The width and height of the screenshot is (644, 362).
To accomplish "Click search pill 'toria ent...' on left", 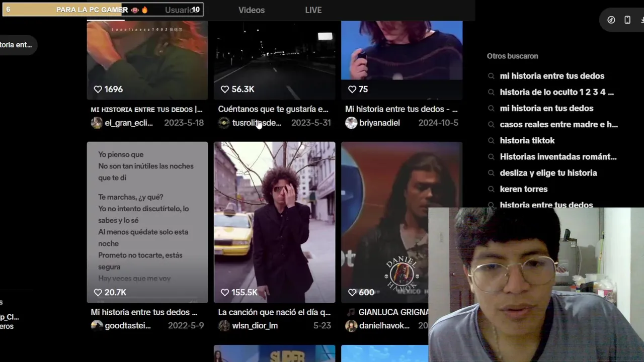I will (x=18, y=45).
